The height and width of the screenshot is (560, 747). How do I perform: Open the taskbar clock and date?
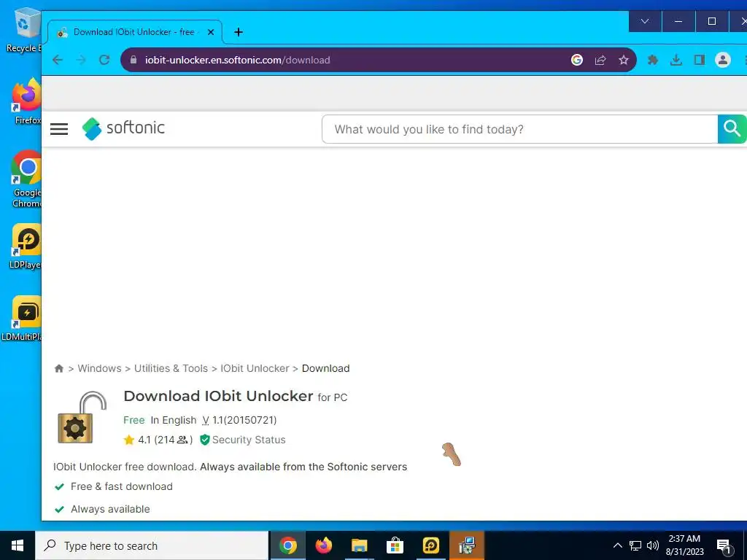[x=684, y=545]
